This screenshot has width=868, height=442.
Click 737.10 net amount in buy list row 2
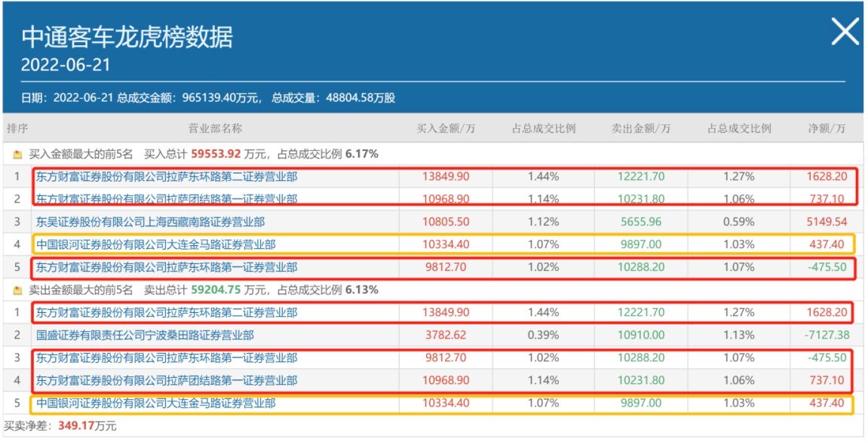(827, 199)
